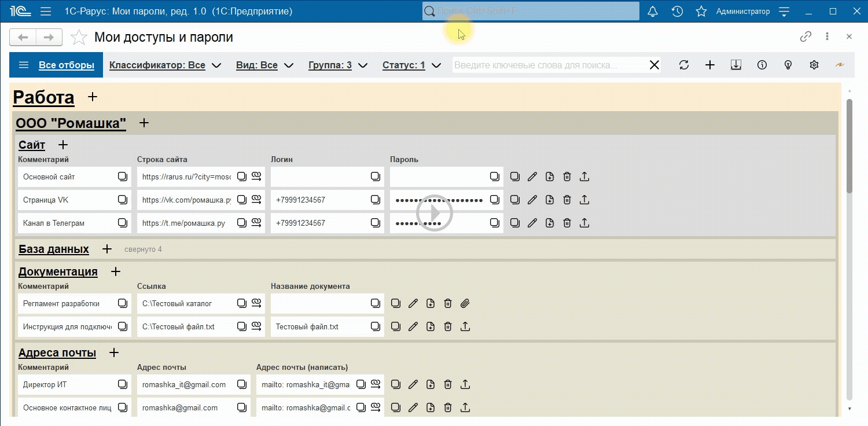Open the 1C main menu hamburger

tap(46, 11)
